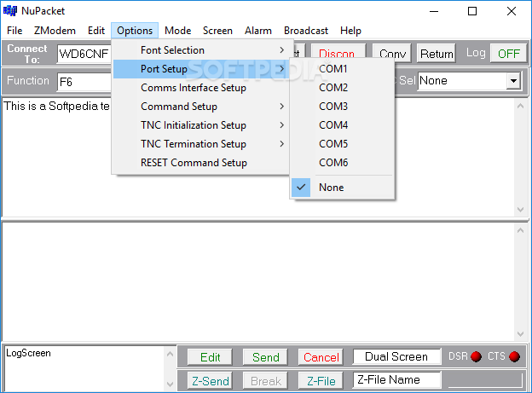Expand TNC Initialization Setup submenu
Screen dimensions: 532x393
coord(202,125)
